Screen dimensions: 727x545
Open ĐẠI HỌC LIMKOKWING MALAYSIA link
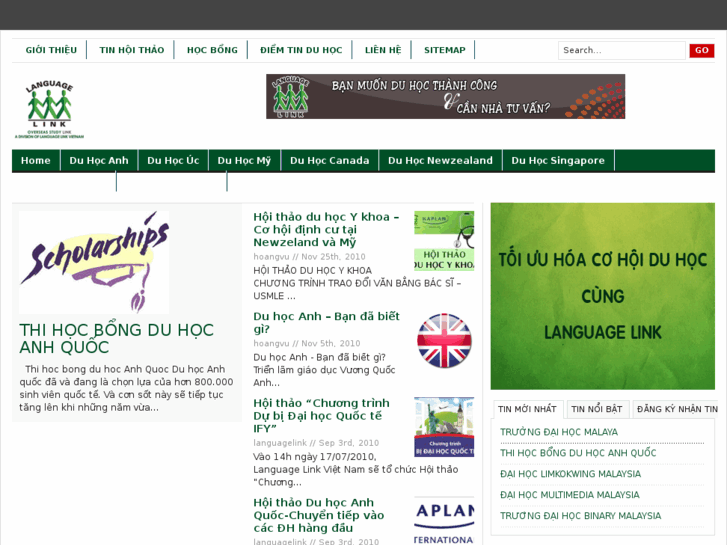click(570, 474)
